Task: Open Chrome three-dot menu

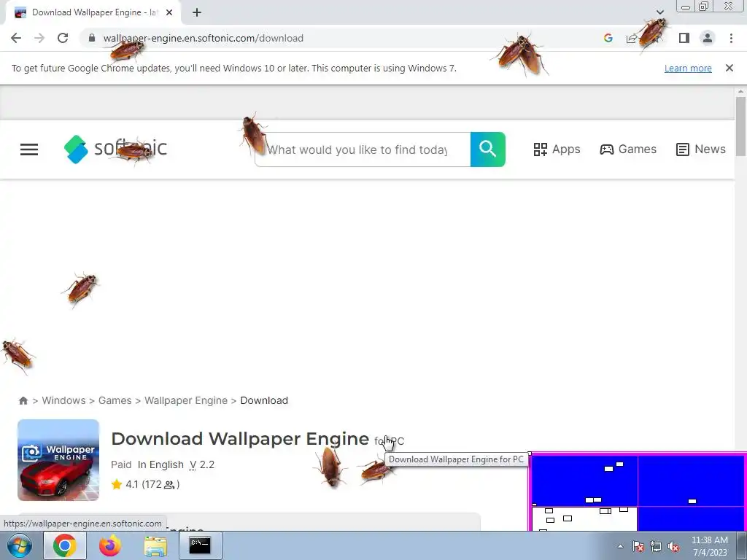Action: point(731,38)
